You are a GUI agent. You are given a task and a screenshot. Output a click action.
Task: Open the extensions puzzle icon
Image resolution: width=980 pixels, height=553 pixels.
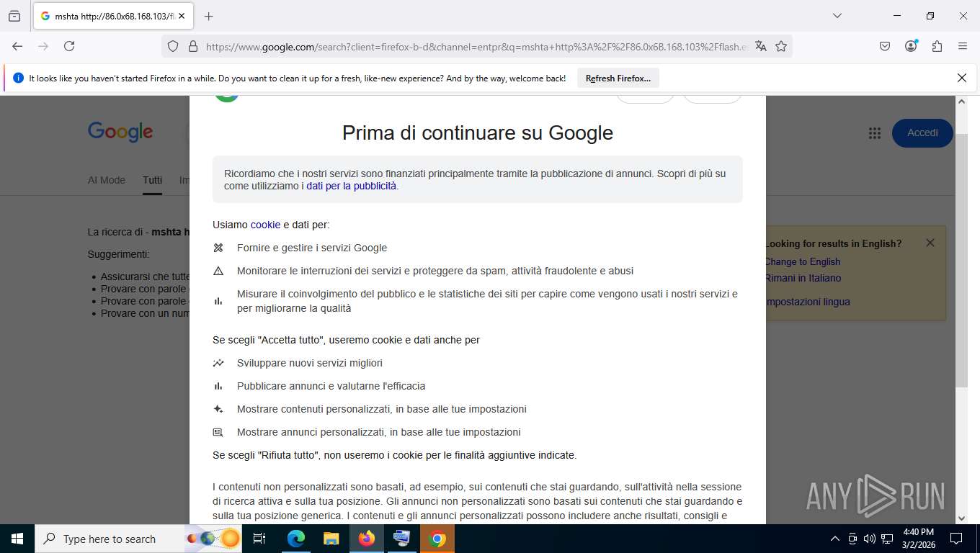[937, 46]
